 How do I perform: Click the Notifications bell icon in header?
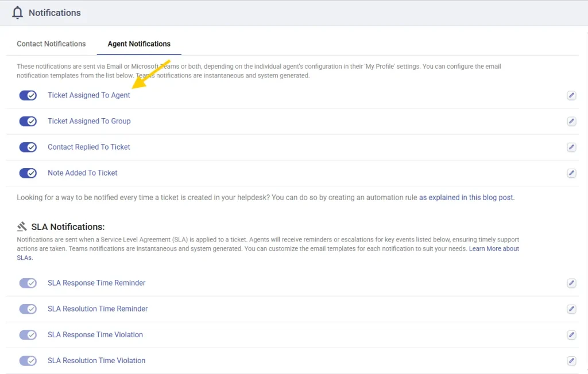point(18,13)
